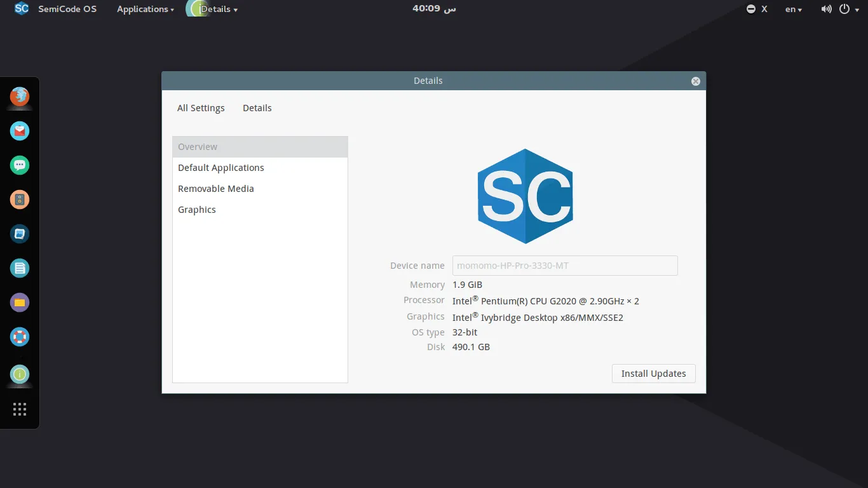Launch the Firefox web browser from the dock
Viewport: 868px width, 488px height.
[x=19, y=97]
